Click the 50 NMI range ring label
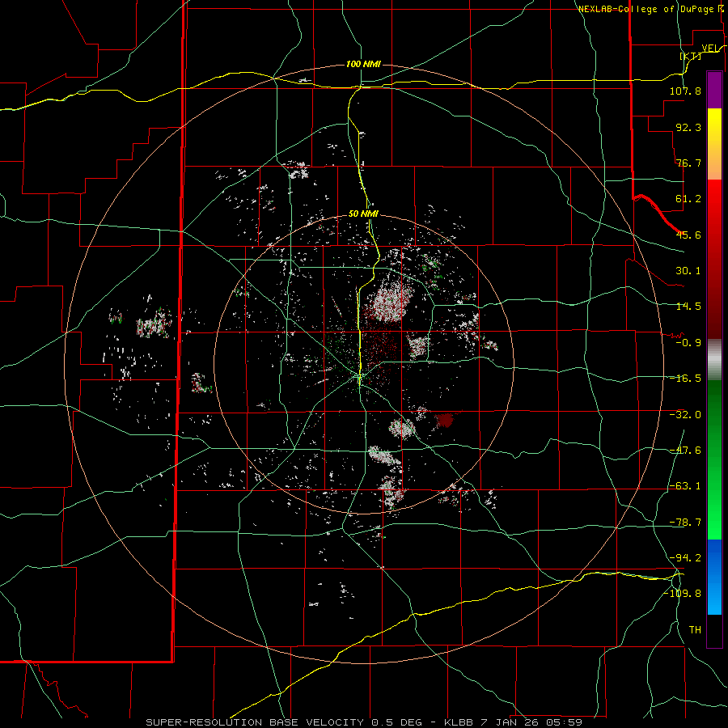 point(363,214)
